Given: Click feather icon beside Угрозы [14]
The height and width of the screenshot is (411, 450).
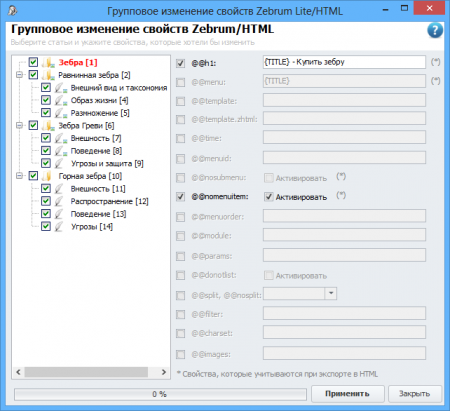Looking at the screenshot, I should pos(59,227).
